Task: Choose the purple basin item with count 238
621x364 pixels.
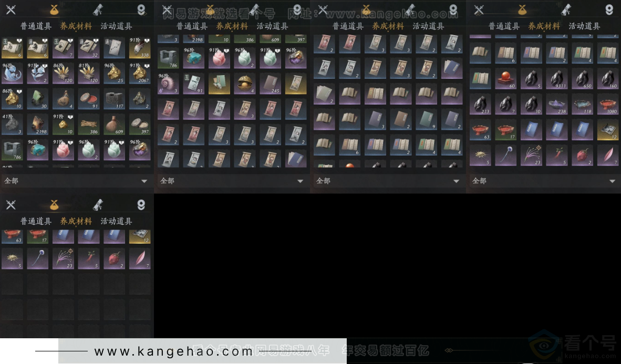Action: click(x=557, y=104)
